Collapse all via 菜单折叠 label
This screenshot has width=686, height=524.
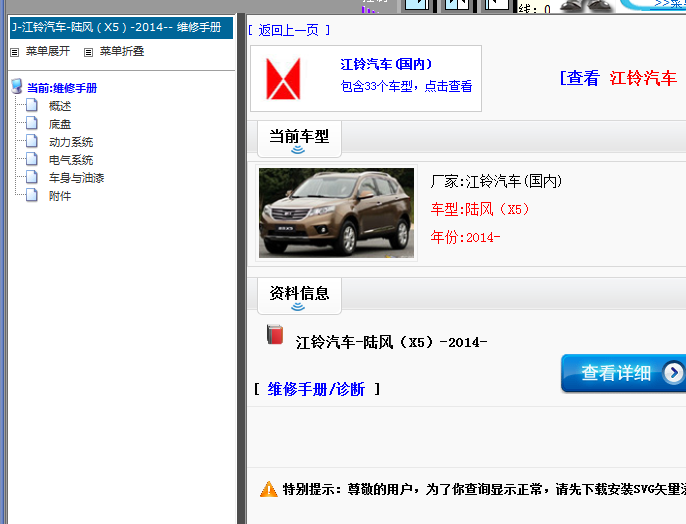click(x=122, y=51)
